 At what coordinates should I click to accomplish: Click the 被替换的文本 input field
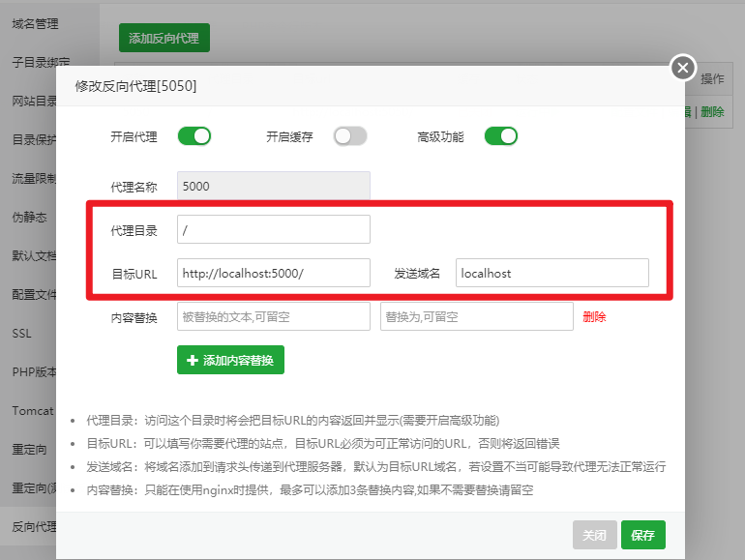click(x=273, y=316)
